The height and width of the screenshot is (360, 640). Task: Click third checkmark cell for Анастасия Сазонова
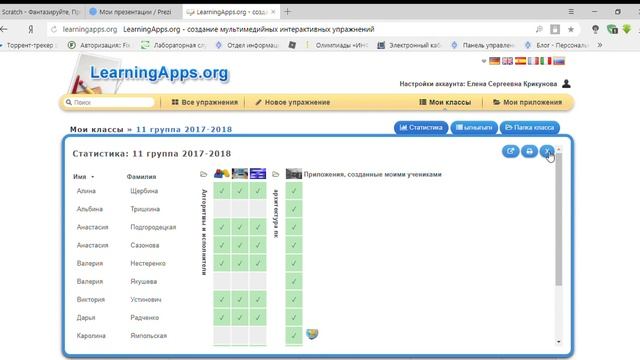tap(258, 245)
